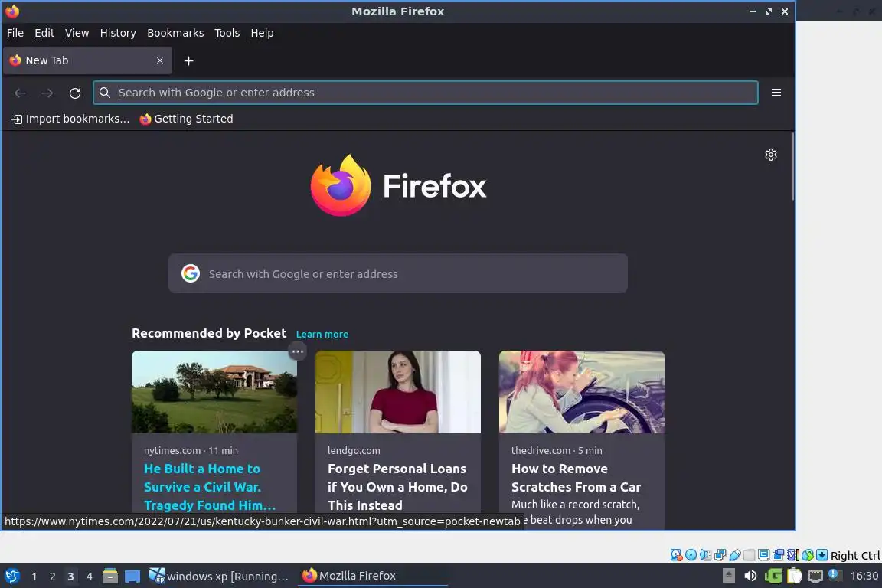This screenshot has height=588, width=882.
Task: Click the car scratch repair thumbnail
Action: [582, 392]
